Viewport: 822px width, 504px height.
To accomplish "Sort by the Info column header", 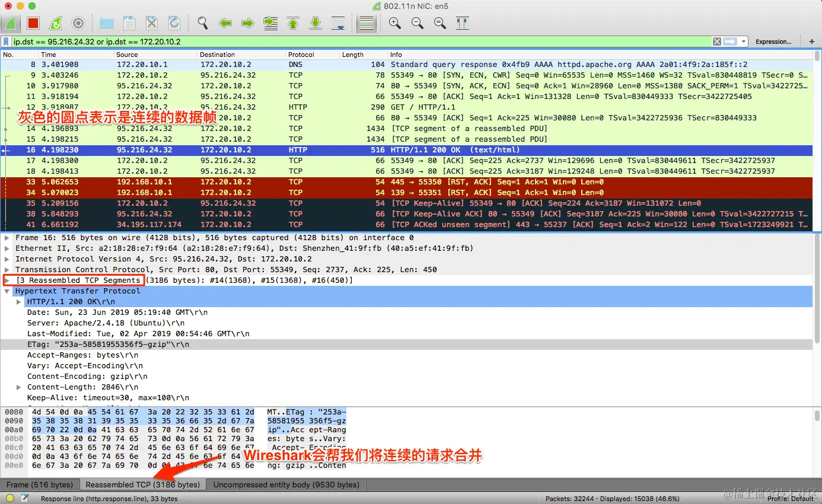I will (x=600, y=55).
